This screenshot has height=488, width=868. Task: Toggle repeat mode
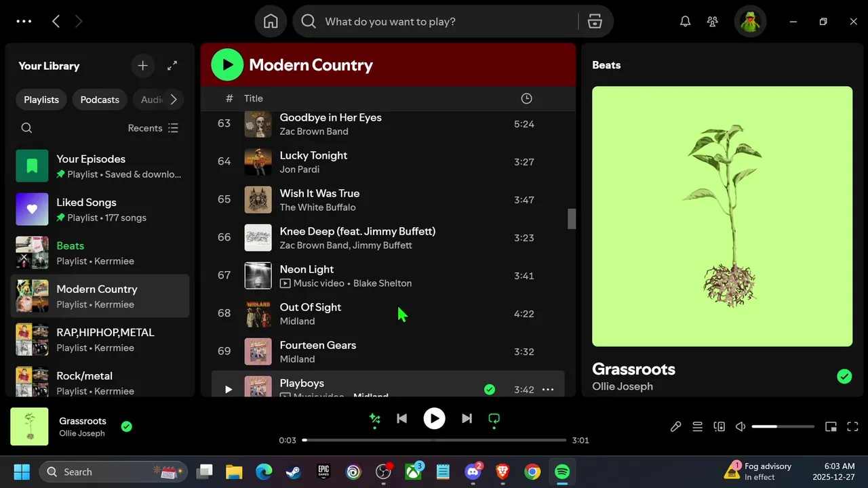tap(494, 419)
